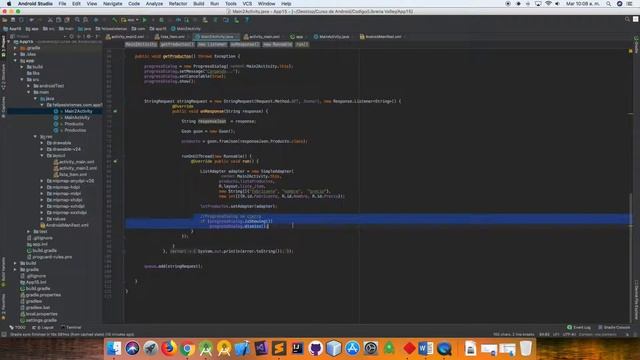The width and height of the screenshot is (640, 360).
Task: Click the onResponse override gutter icon
Action: pos(115,111)
